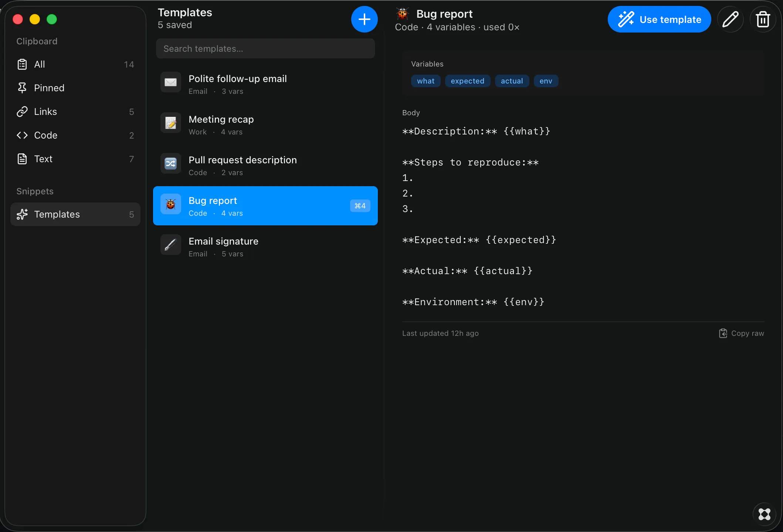Click the '**Actual:** {{actual}}' line

point(467,271)
